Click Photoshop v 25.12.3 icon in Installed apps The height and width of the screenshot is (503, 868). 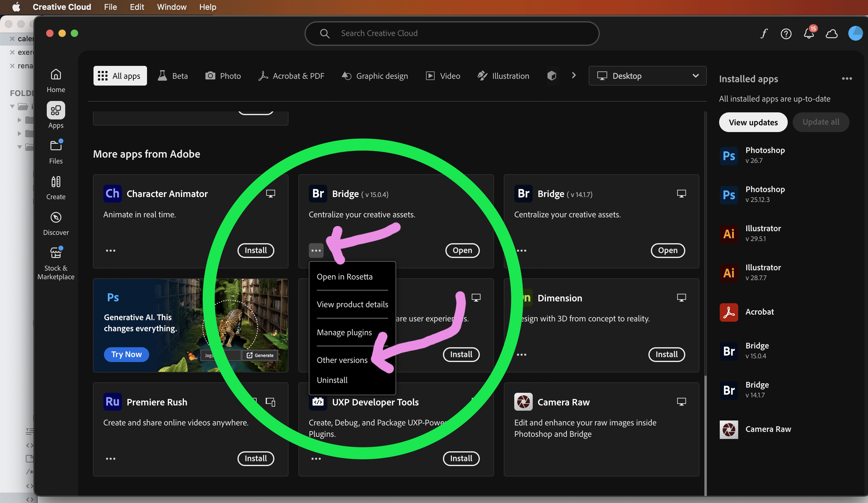point(728,195)
